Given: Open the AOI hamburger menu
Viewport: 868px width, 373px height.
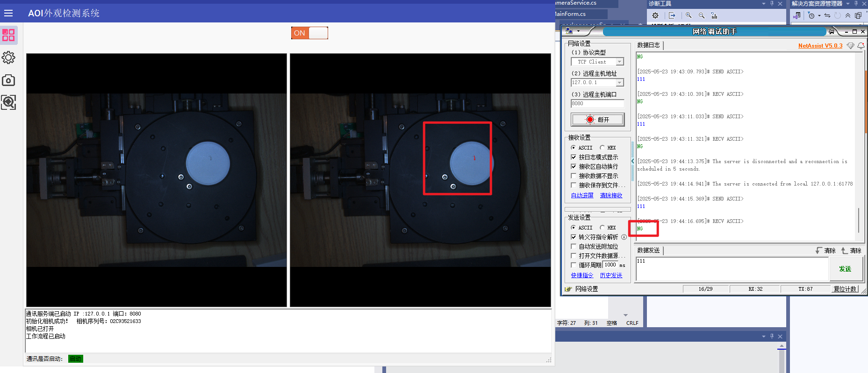Looking at the screenshot, I should click(x=8, y=13).
